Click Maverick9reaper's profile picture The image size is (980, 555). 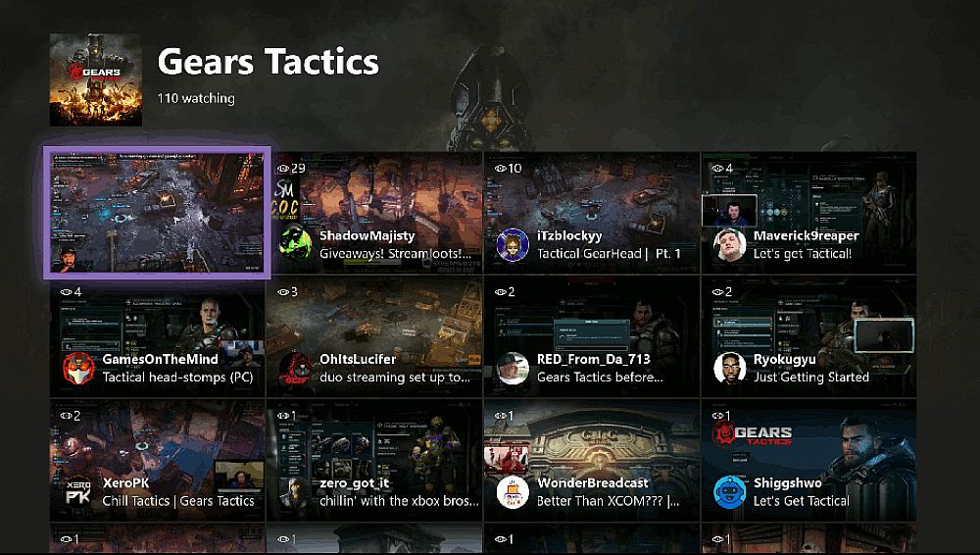730,244
